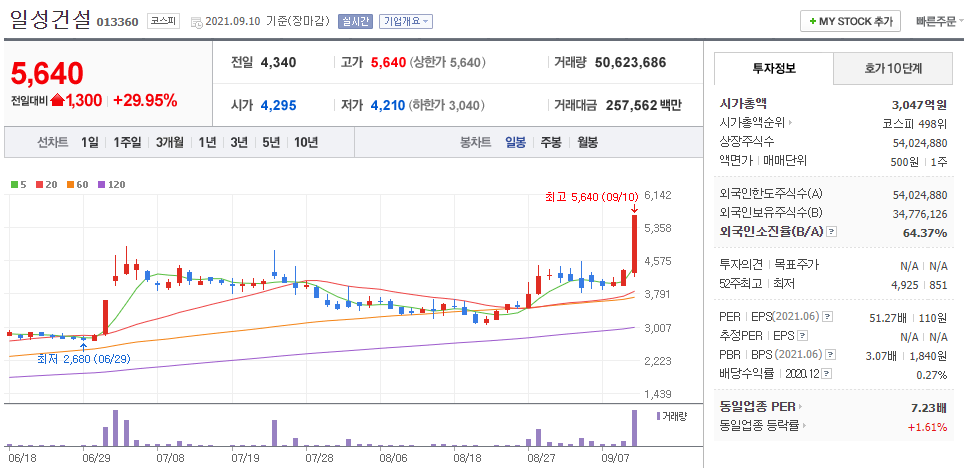Screen dimensions: 972x468
Task: Click the green 5-day moving average legend square
Action: pyautogui.click(x=14, y=184)
